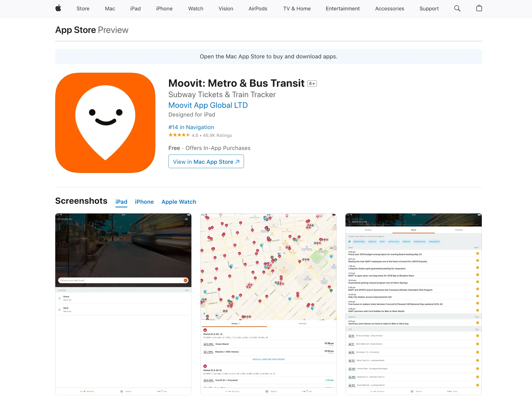
Task: Select the iPhone screenshots tab
Action: tap(144, 202)
